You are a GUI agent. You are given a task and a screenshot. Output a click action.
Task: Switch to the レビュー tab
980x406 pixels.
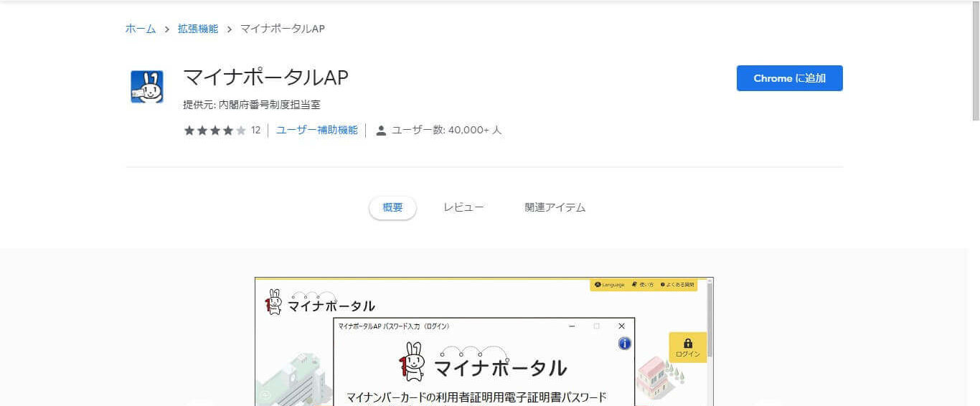tap(463, 207)
